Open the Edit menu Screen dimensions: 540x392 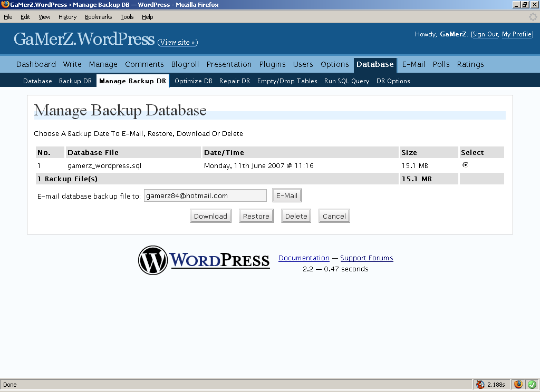coord(25,17)
